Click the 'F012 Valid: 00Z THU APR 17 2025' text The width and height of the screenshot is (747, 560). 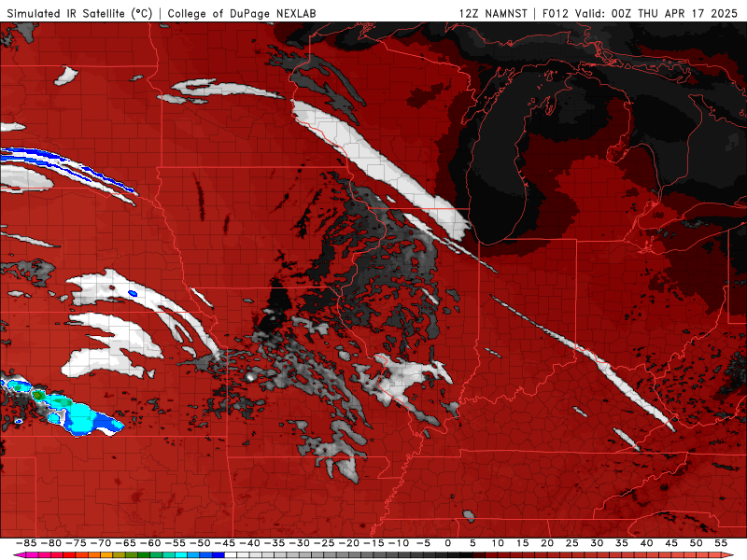click(x=640, y=13)
